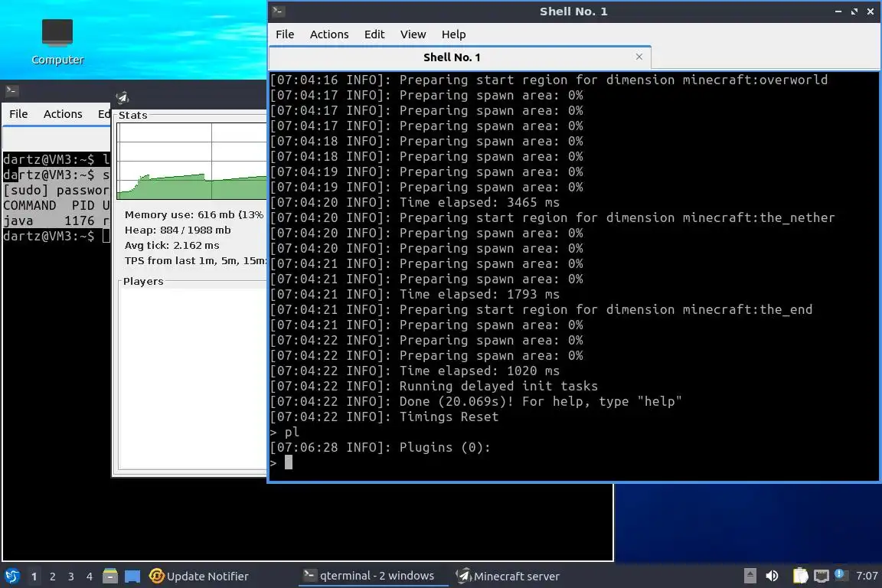The image size is (882, 588).
Task: Open the File menu in background terminal window
Action: coord(18,114)
